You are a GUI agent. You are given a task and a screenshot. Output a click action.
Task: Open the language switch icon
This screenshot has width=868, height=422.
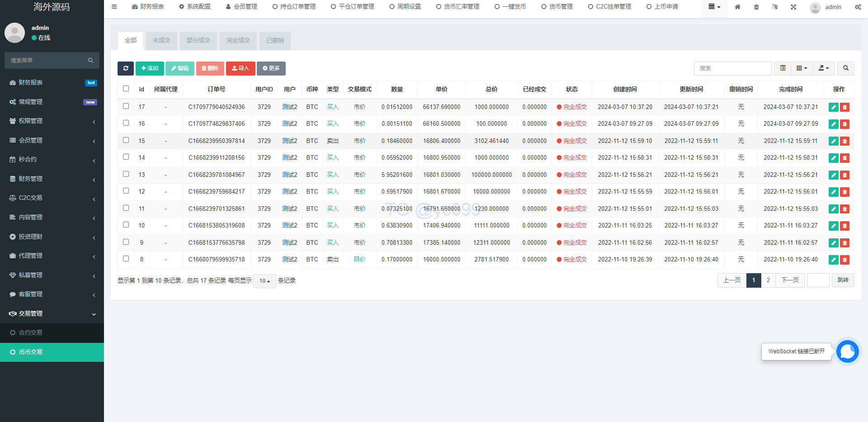pyautogui.click(x=775, y=7)
